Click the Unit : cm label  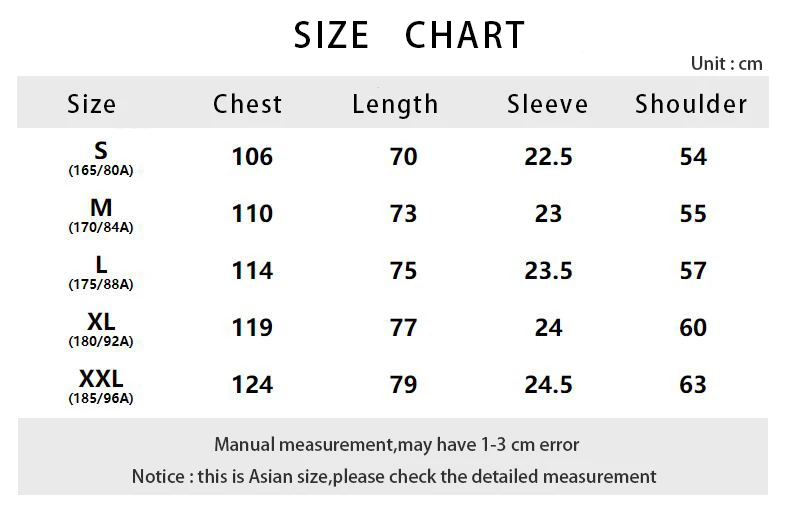pos(726,64)
